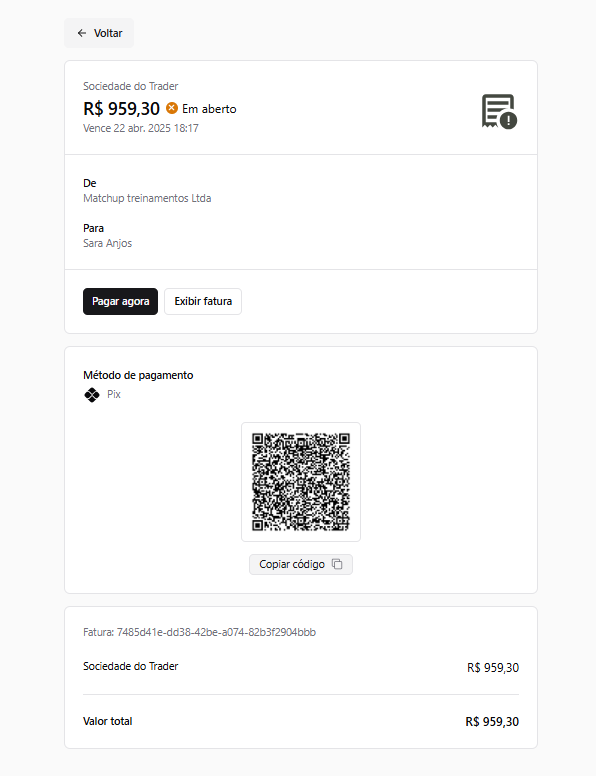The width and height of the screenshot is (596, 776).
Task: Click the copy icon in Copiar código
Action: (x=337, y=564)
